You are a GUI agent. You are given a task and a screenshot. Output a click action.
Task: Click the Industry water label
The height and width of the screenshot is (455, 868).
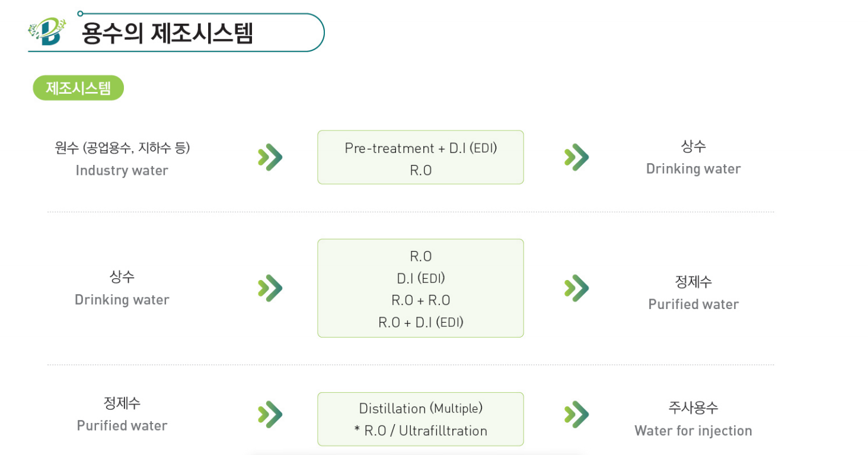point(122,170)
